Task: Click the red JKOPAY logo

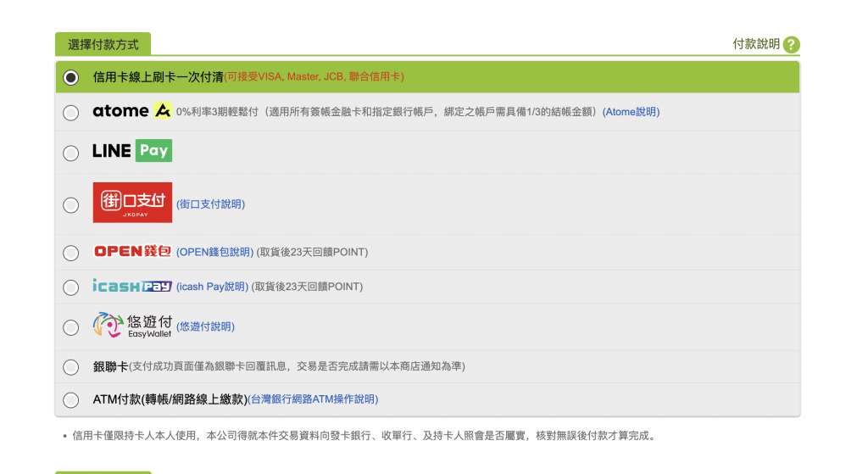Action: (132, 204)
